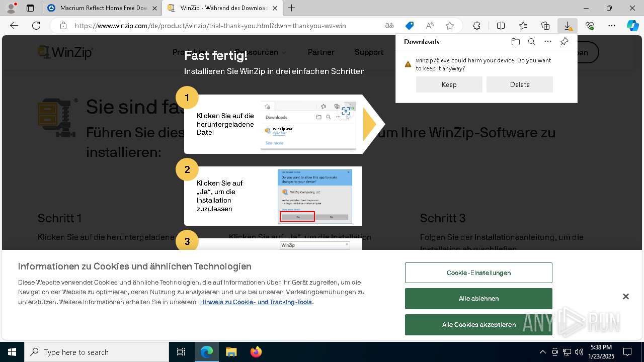Screen dimensions: 644x362
Task: Launch Copilot sidebar
Action: (632, 26)
